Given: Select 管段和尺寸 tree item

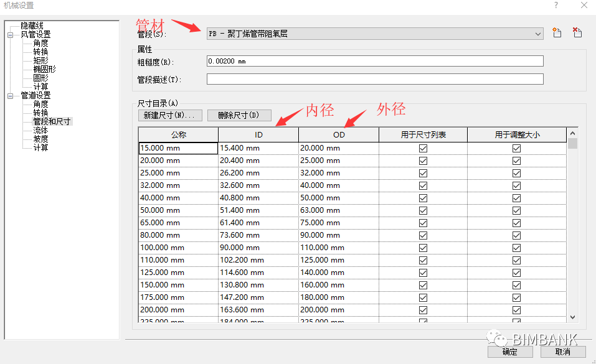Looking at the screenshot, I should click(x=52, y=121).
